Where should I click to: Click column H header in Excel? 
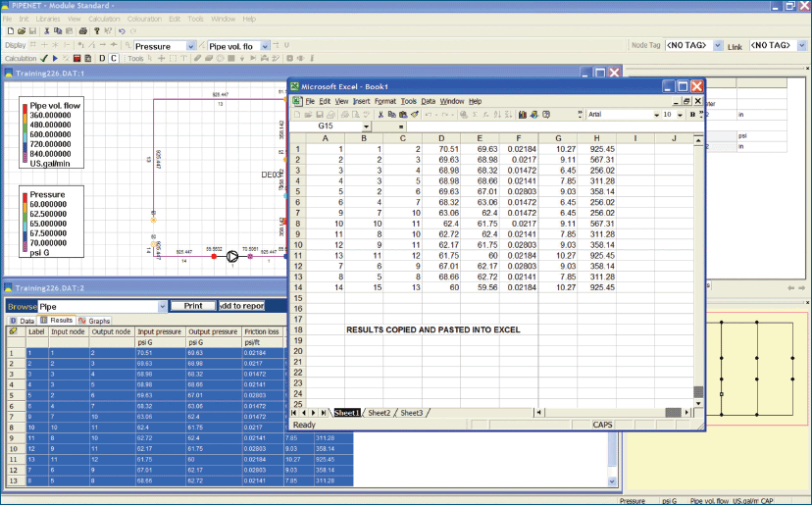[x=596, y=138]
